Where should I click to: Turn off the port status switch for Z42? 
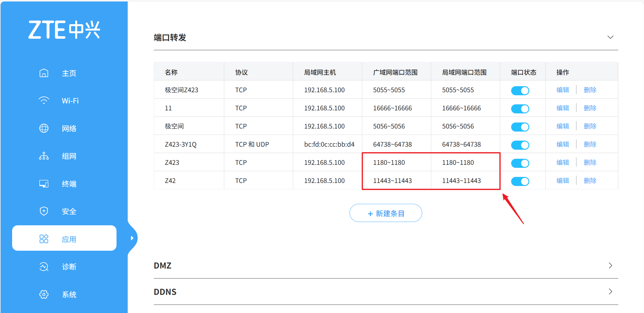520,181
